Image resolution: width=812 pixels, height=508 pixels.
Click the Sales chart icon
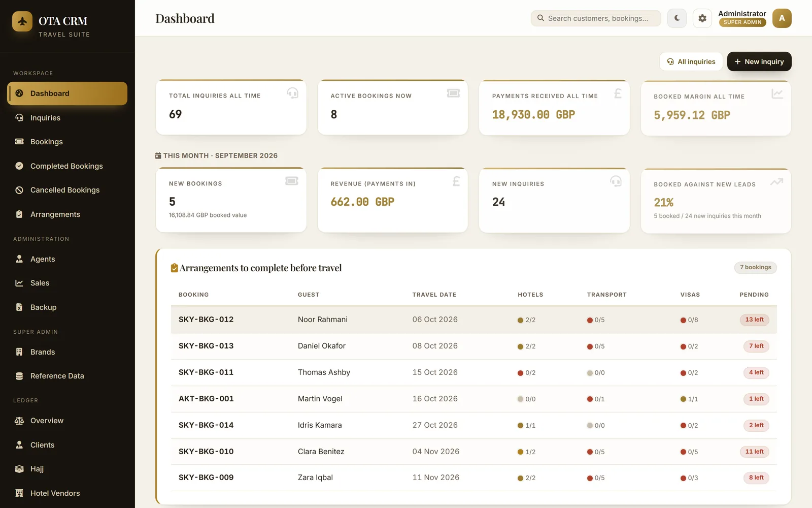[19, 283]
